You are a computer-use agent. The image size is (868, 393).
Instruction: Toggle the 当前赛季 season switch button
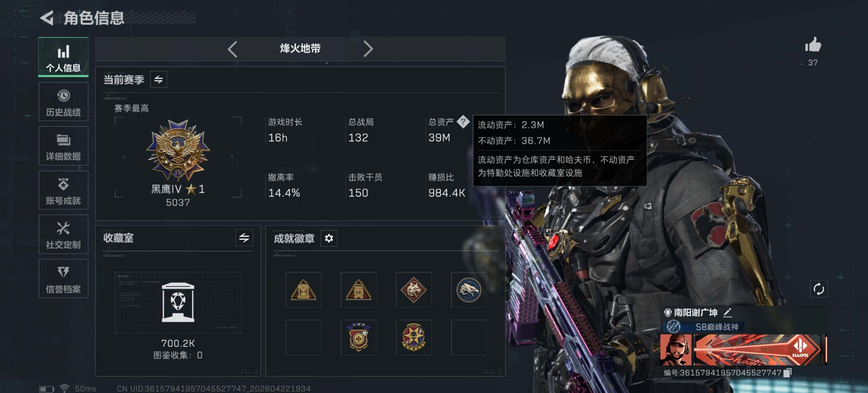[158, 80]
